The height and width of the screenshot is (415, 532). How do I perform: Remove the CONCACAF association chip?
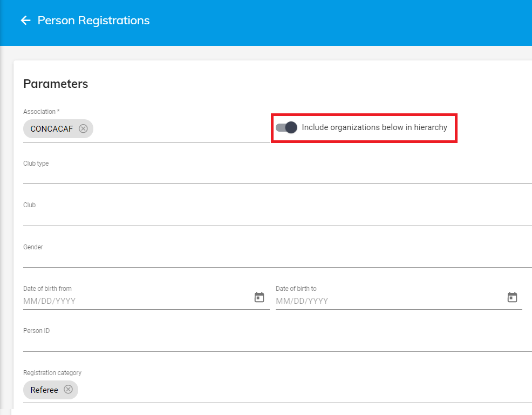(83, 128)
